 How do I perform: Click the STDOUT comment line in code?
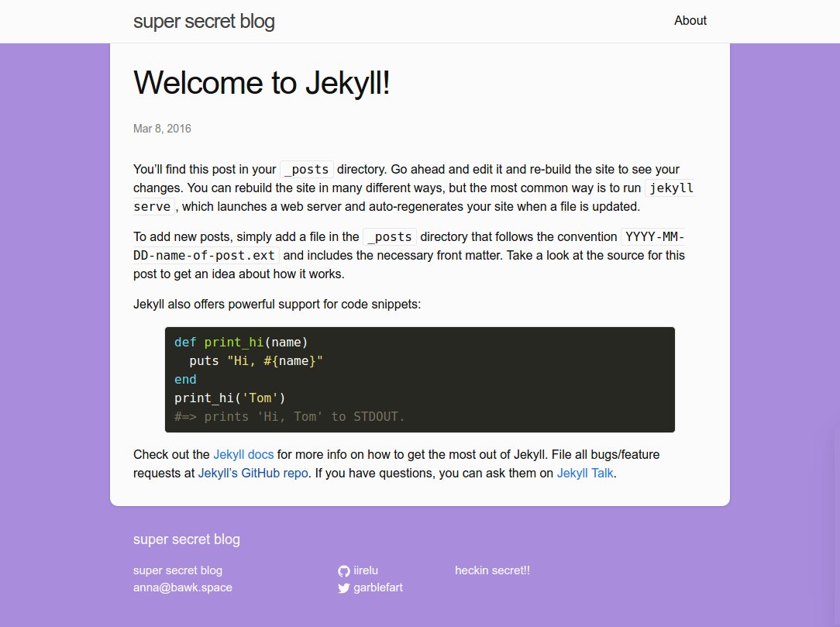coord(289,416)
